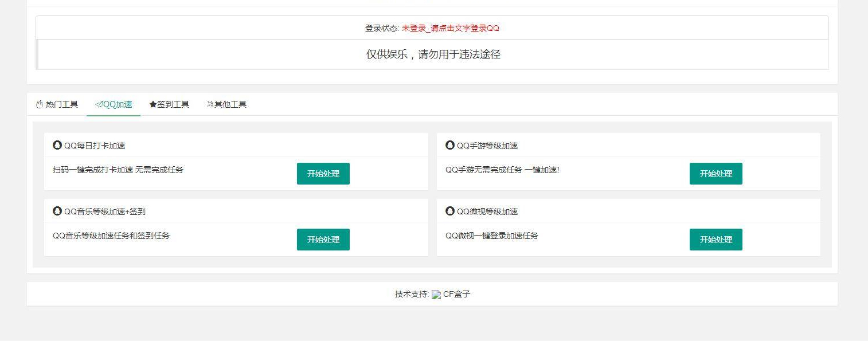This screenshot has height=341, width=868.
Task: Open the CF盒子 support link
Action: 457,294
